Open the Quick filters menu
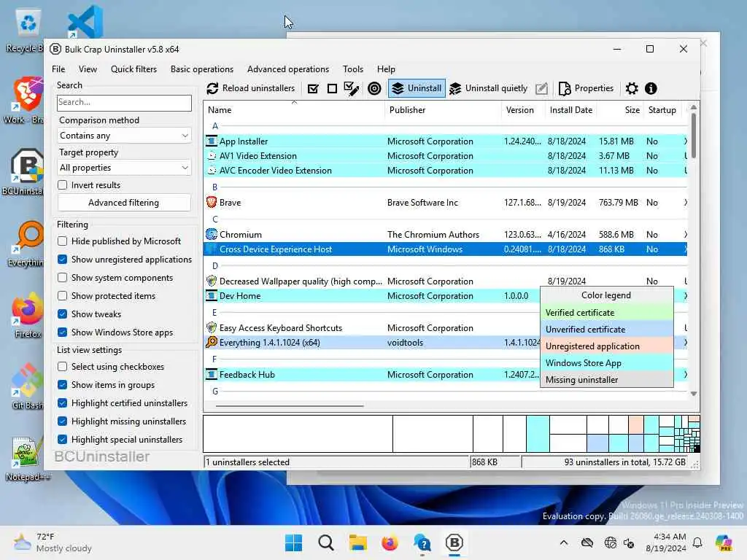Image resolution: width=747 pixels, height=560 pixels. (x=134, y=69)
